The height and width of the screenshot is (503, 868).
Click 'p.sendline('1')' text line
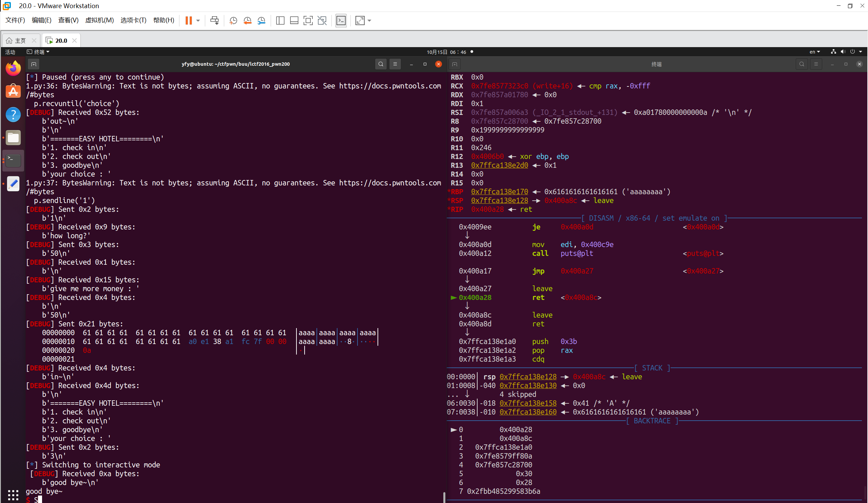(64, 200)
